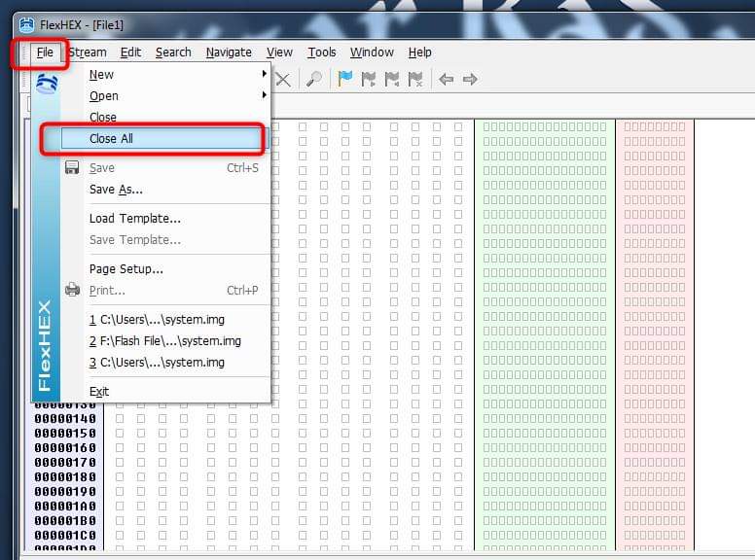Toggle bookmark with the blue flag icon
Viewport: 755px width, 560px height.
(x=344, y=79)
